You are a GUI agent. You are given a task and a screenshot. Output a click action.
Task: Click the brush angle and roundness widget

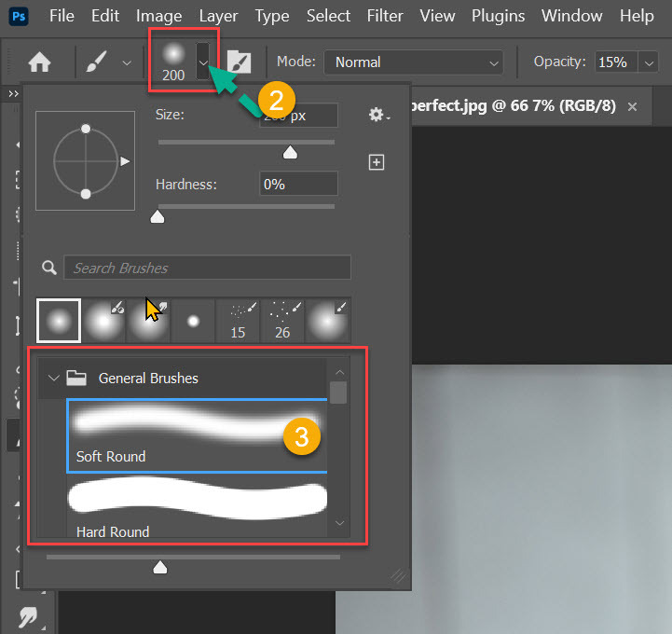tap(86, 160)
